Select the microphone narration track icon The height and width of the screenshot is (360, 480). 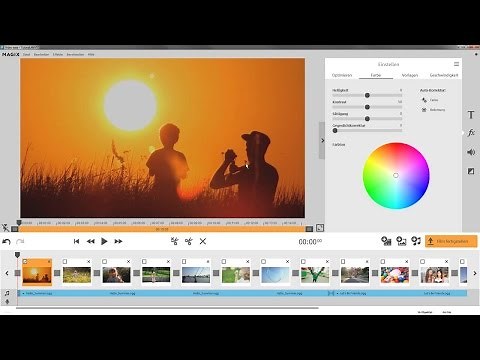click(7, 302)
